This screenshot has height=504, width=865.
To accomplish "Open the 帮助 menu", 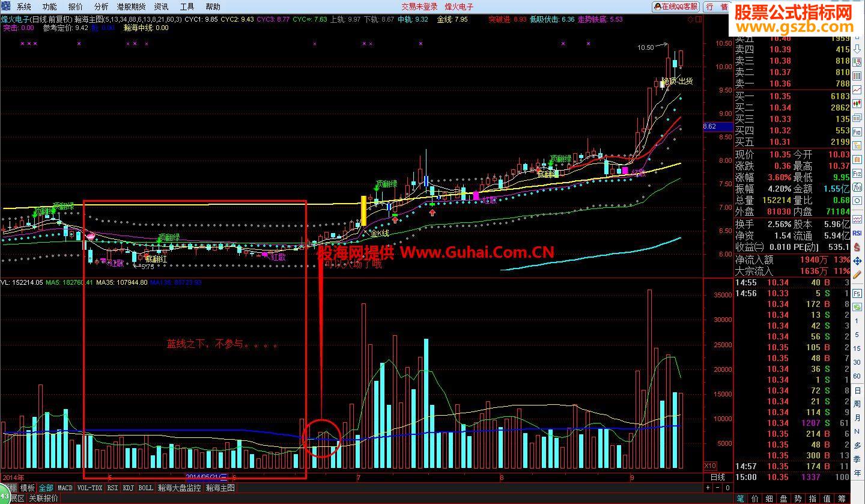I will 213,7.
